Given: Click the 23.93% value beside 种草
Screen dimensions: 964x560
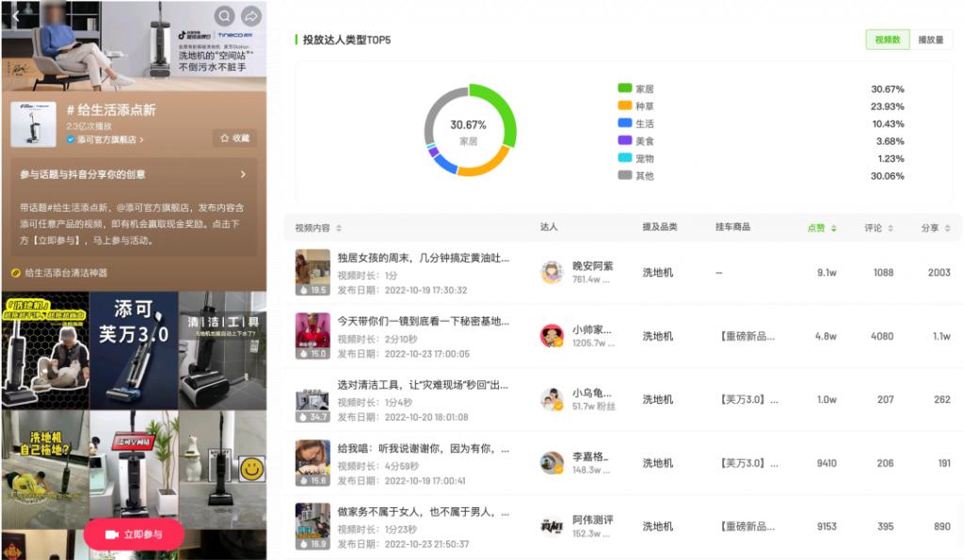Looking at the screenshot, I should [x=887, y=106].
